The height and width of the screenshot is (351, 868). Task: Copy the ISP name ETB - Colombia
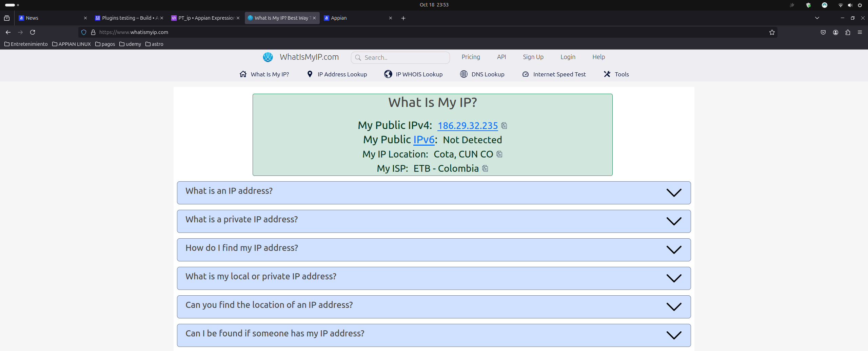click(x=485, y=168)
